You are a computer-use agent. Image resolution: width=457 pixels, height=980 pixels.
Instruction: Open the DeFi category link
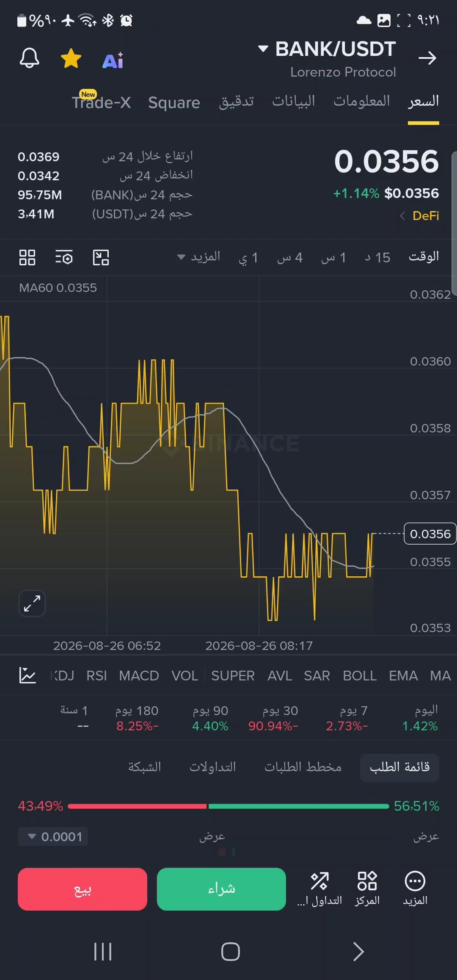point(419,216)
